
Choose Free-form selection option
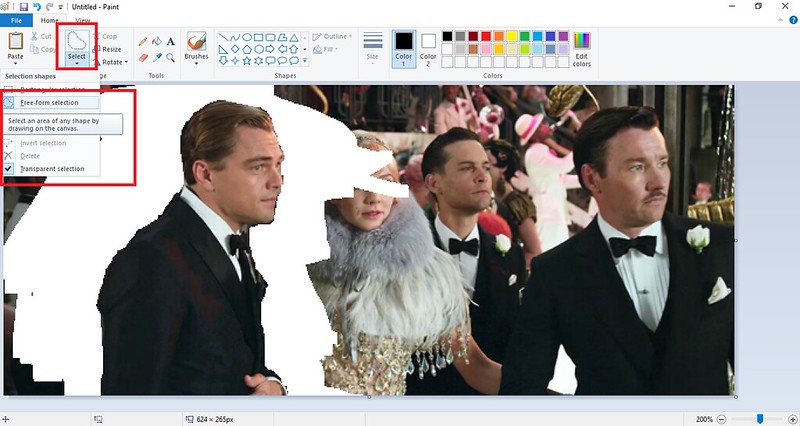[x=50, y=102]
